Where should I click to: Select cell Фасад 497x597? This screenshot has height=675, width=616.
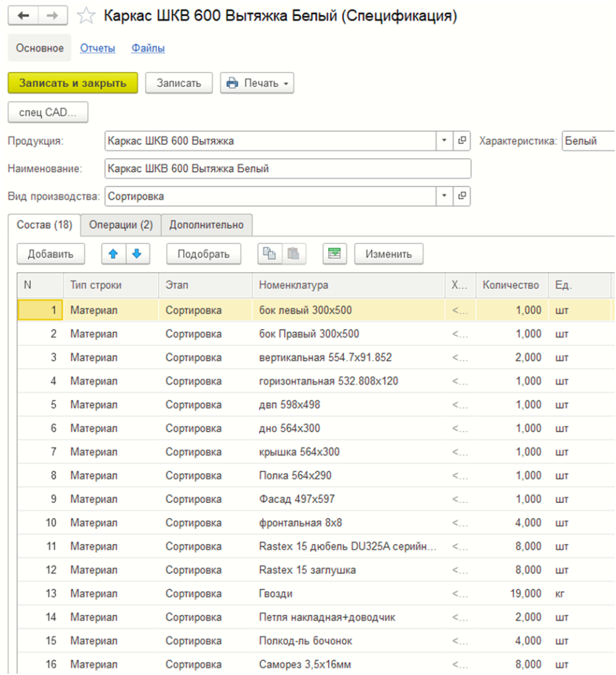point(349,499)
